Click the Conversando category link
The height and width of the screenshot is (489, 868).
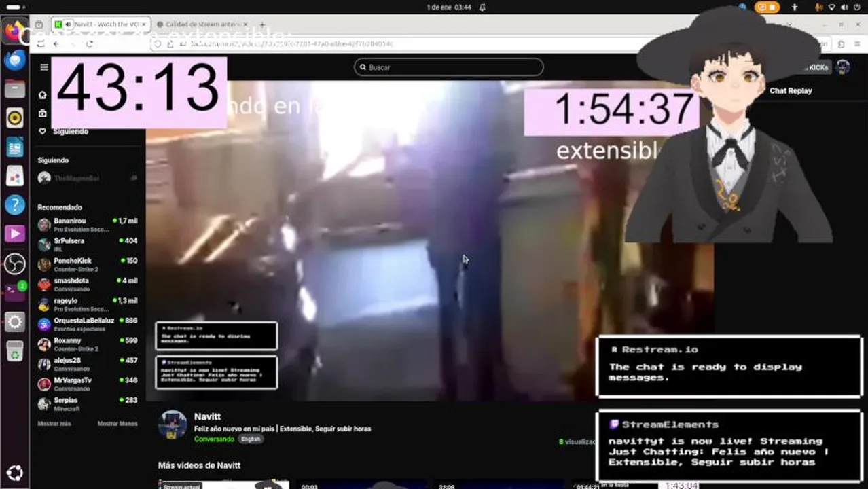[214, 439]
